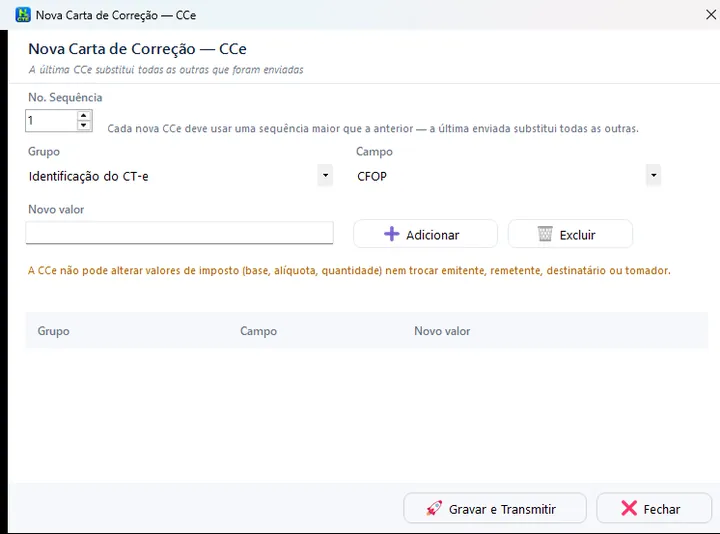Click the Excluir button
Image resolution: width=720 pixels, height=534 pixels.
click(x=570, y=234)
